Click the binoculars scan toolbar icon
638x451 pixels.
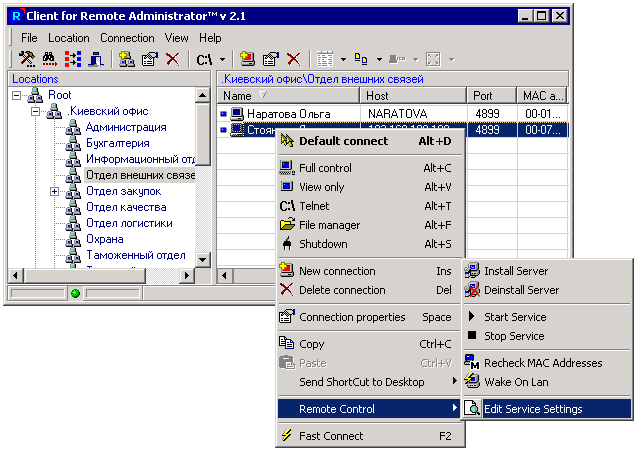point(50,59)
